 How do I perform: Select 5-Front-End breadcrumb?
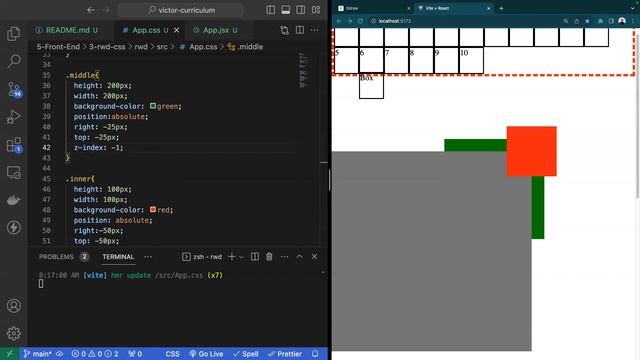58,47
